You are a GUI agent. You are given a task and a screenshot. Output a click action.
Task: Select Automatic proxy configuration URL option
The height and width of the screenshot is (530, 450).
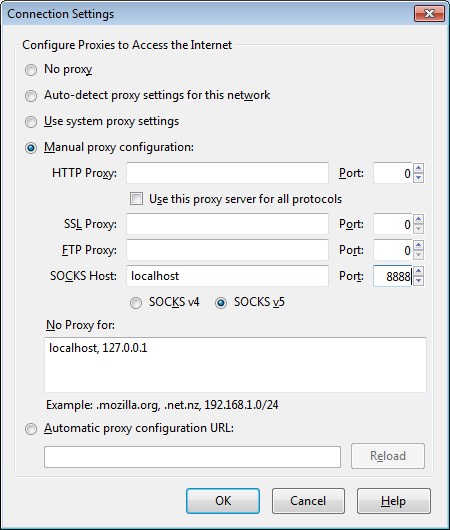[31, 429]
